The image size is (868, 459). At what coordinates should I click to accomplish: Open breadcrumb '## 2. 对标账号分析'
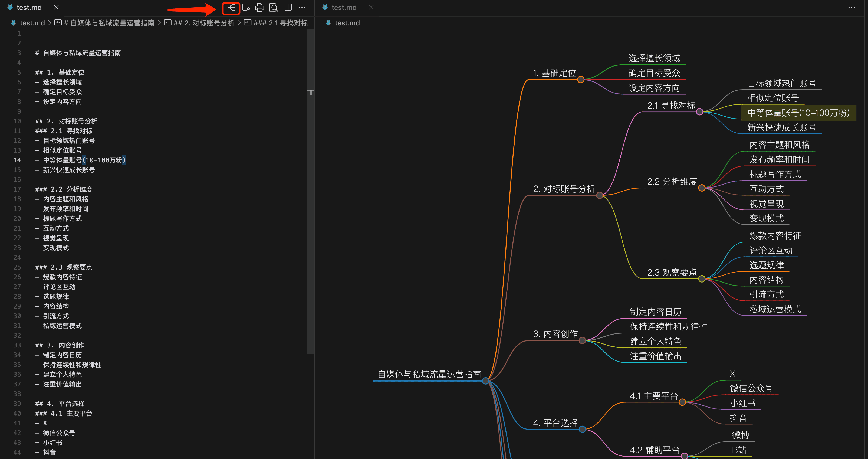tap(203, 23)
